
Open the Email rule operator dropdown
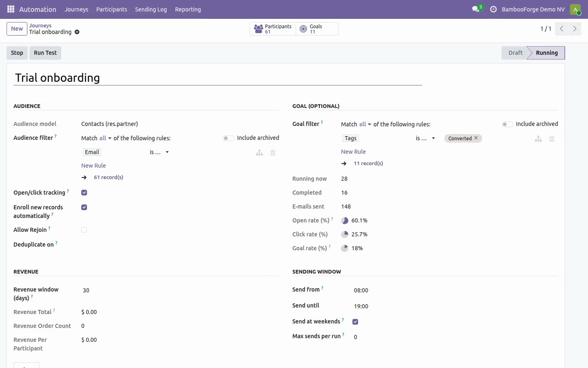coord(159,152)
